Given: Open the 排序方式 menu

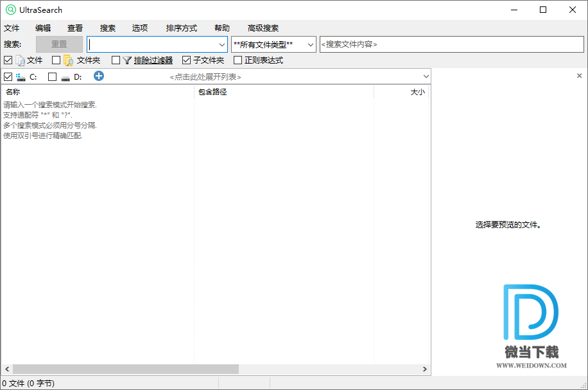Looking at the screenshot, I should click(x=182, y=28).
